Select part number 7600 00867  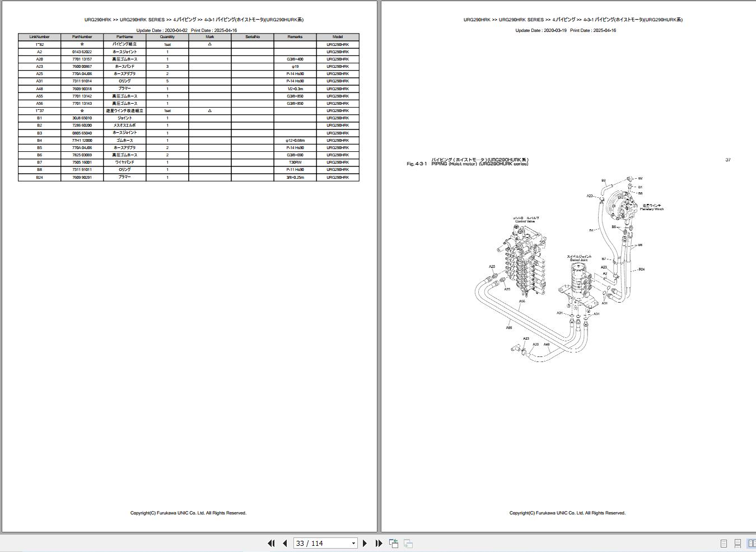[82, 66]
